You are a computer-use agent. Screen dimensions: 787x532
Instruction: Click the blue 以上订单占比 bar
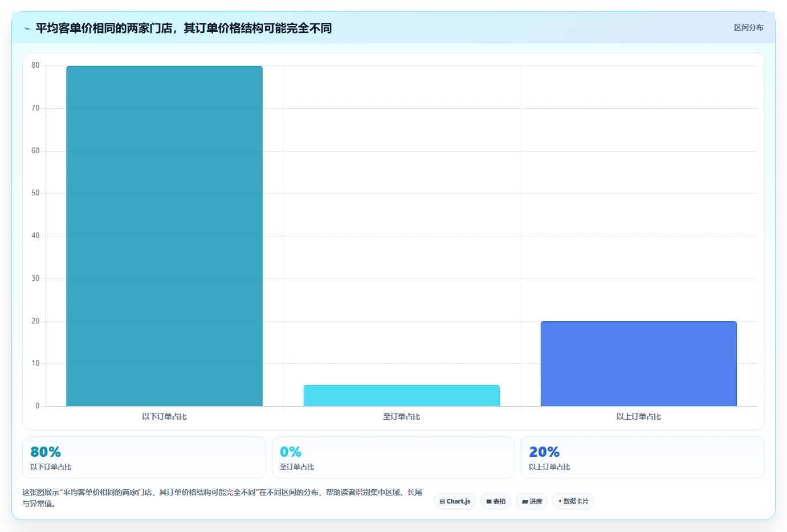638,364
